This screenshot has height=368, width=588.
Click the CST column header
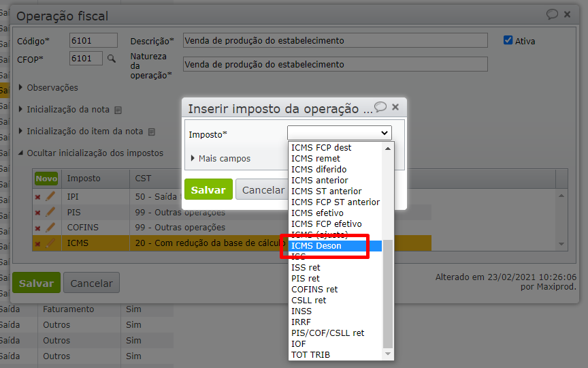[x=143, y=178]
